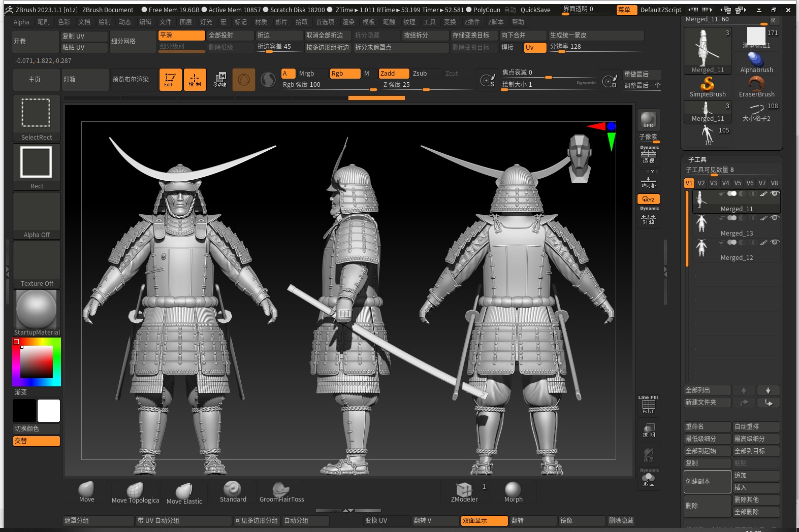Click the head orientation cam view
Screen dimensions: 799x532
579,157
